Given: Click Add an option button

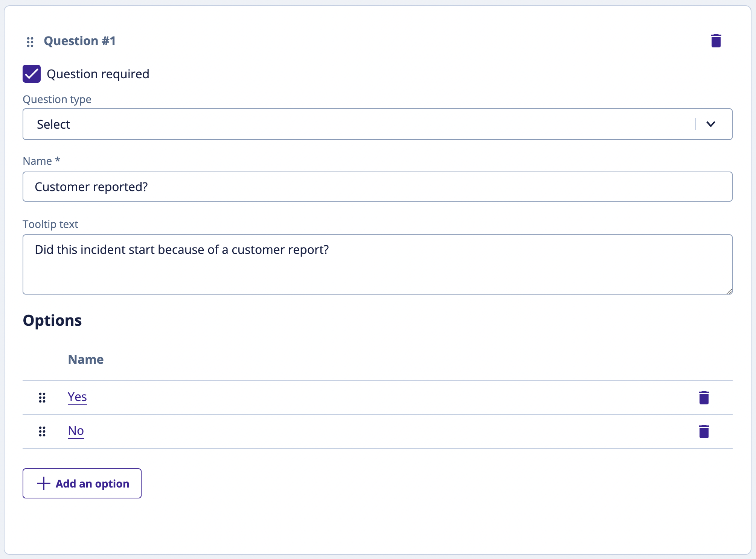Looking at the screenshot, I should point(82,483).
